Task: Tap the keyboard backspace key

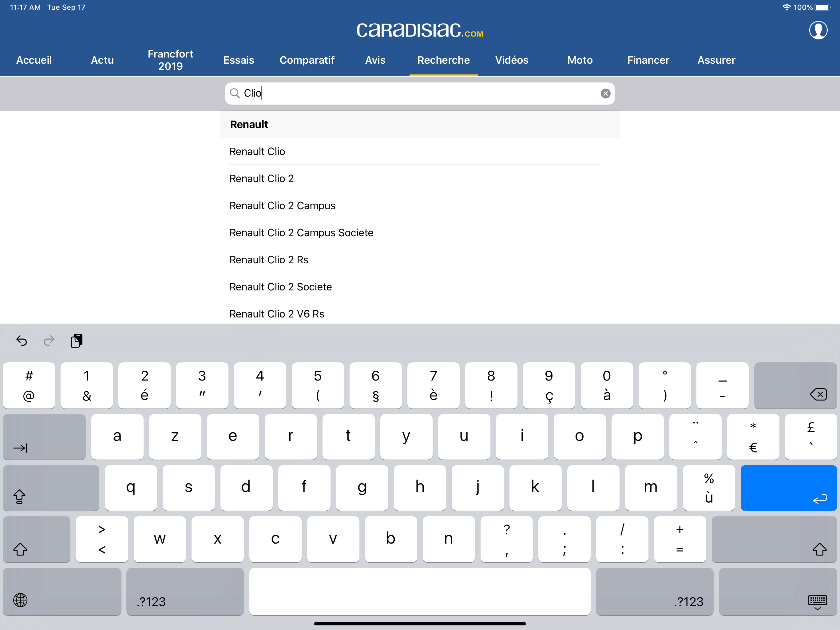Action: pyautogui.click(x=795, y=385)
